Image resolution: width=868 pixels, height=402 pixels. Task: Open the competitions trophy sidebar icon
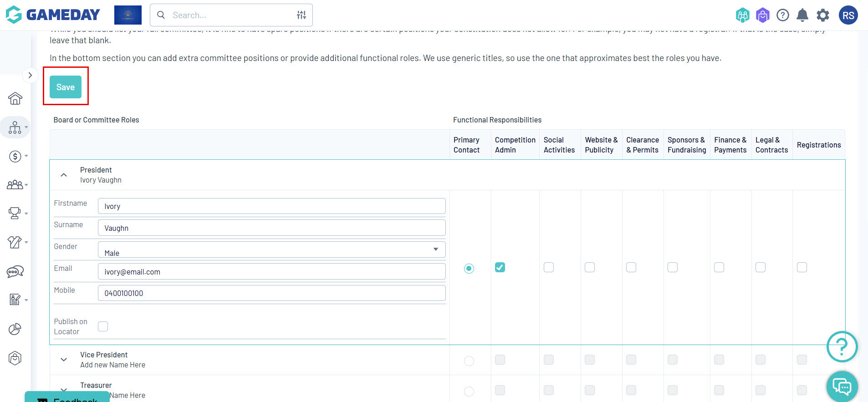coord(15,213)
